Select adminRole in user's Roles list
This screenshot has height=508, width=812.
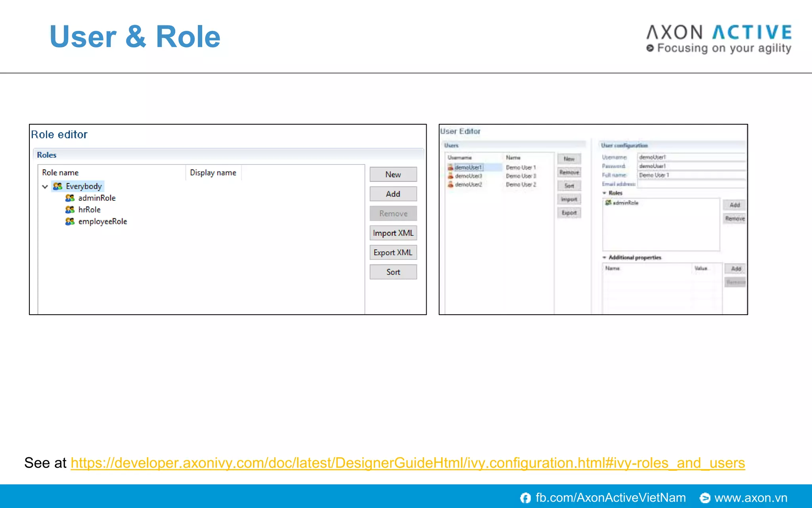click(x=622, y=203)
